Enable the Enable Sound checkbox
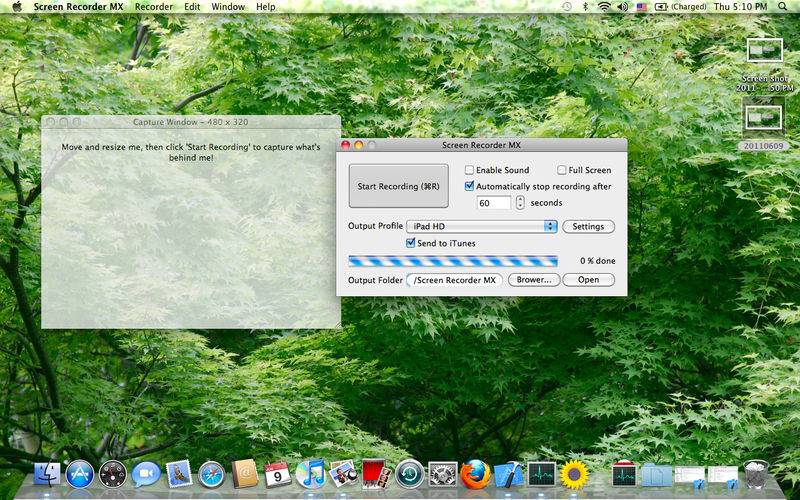 pyautogui.click(x=469, y=170)
